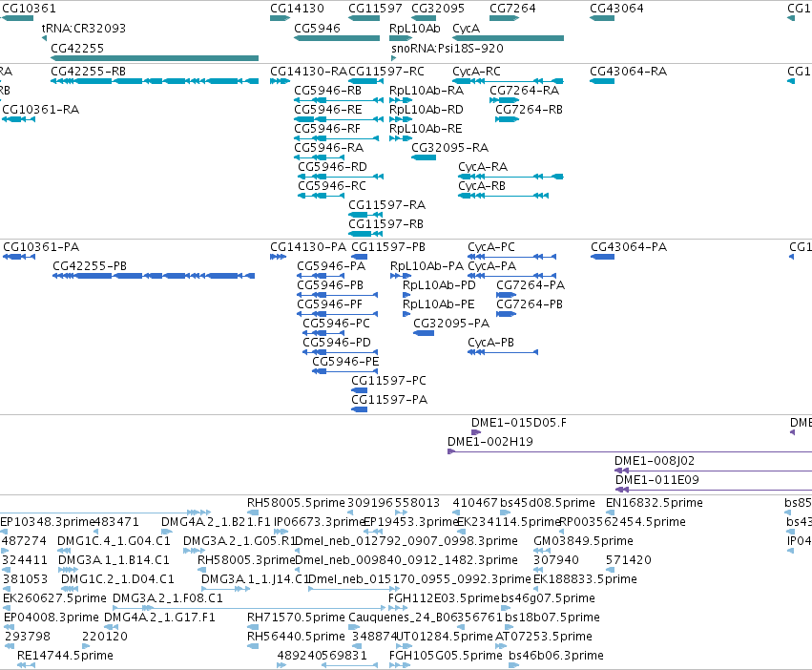The width and height of the screenshot is (812, 670).
Task: Click EST label EK260627.5prime
Action: click(x=54, y=599)
